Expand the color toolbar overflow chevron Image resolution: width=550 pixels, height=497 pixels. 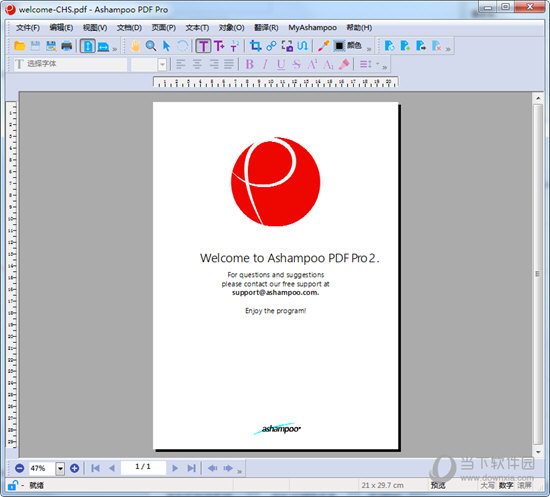pos(369,49)
